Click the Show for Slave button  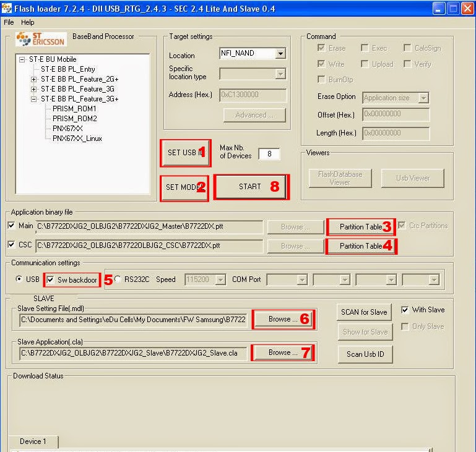365,332
